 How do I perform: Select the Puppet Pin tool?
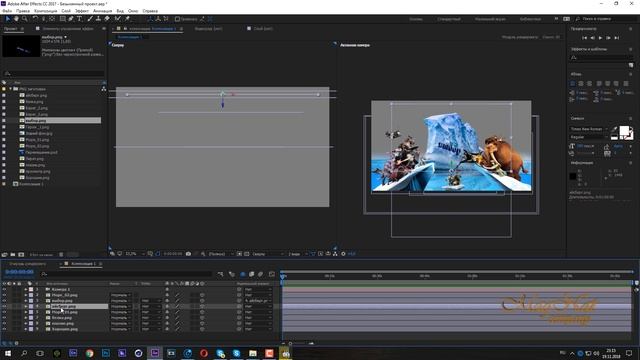(127, 19)
